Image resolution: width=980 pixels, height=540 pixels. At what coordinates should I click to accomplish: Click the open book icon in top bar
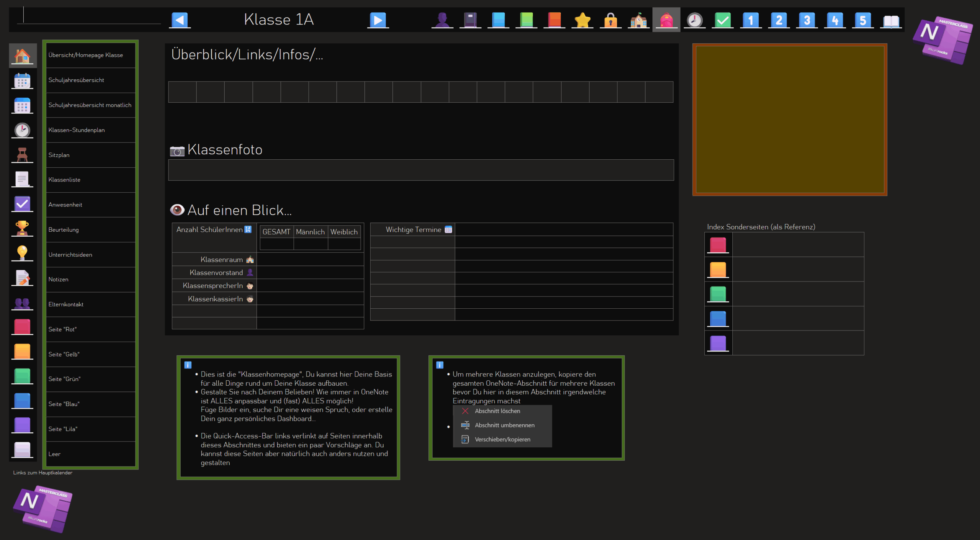[x=891, y=21]
